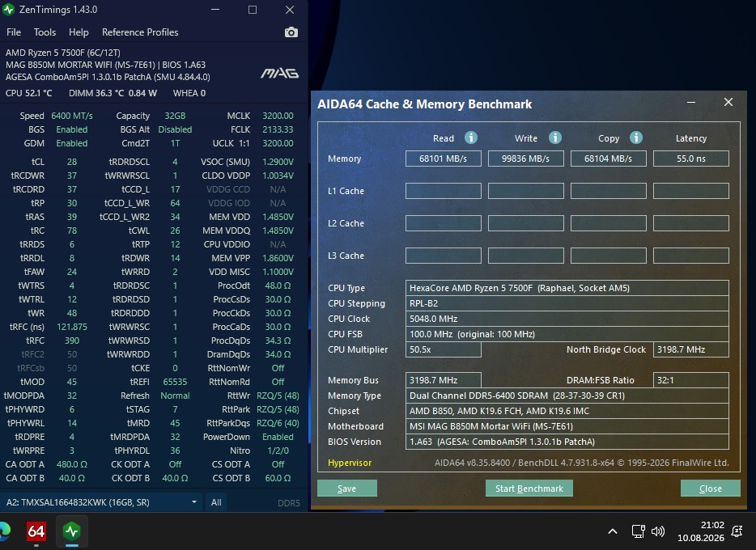
Task: Click the Capacity value 32GB
Action: click(x=175, y=116)
